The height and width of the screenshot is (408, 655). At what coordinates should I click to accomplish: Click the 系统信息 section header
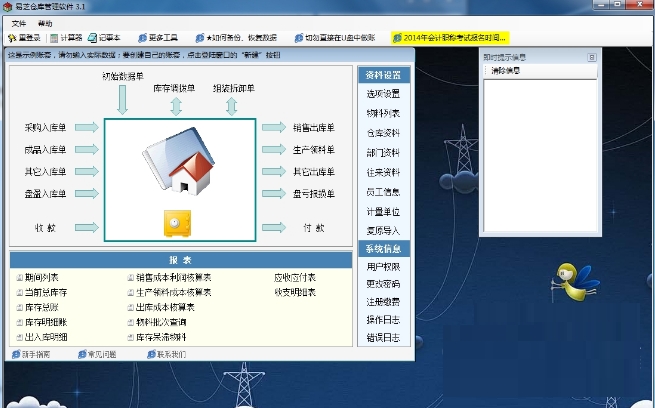pos(384,249)
